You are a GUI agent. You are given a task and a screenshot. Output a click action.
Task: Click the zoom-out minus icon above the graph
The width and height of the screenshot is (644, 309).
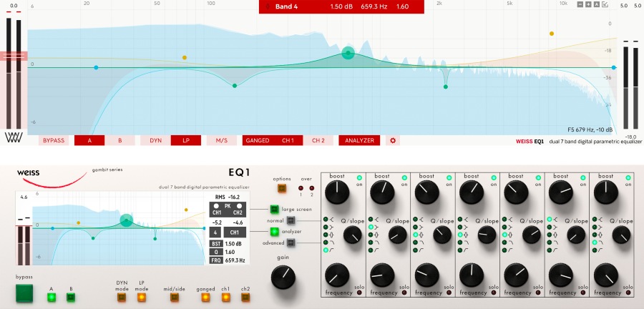pyautogui.click(x=580, y=4)
